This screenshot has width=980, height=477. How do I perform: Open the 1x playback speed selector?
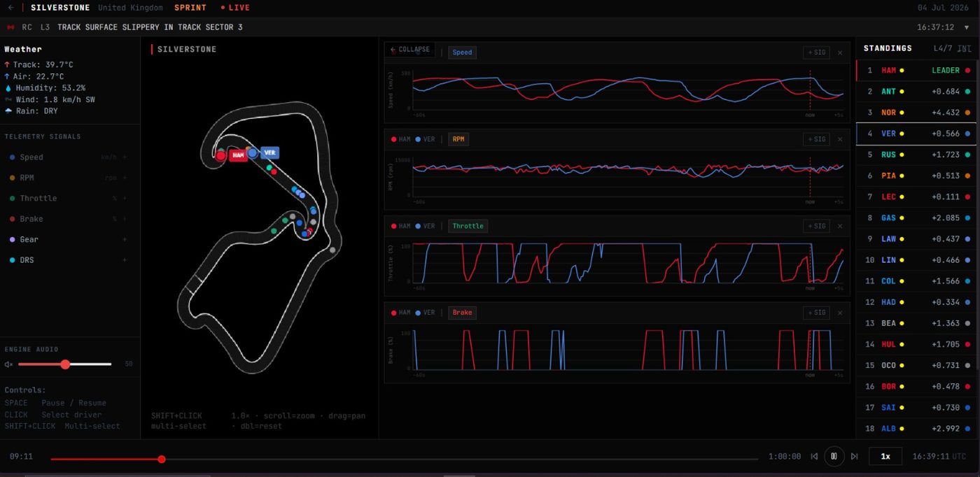click(885, 456)
